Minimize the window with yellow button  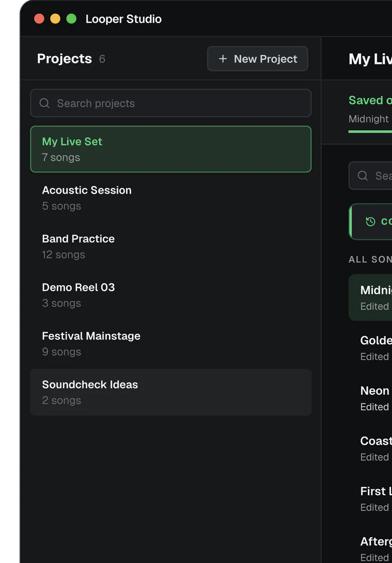click(x=55, y=19)
